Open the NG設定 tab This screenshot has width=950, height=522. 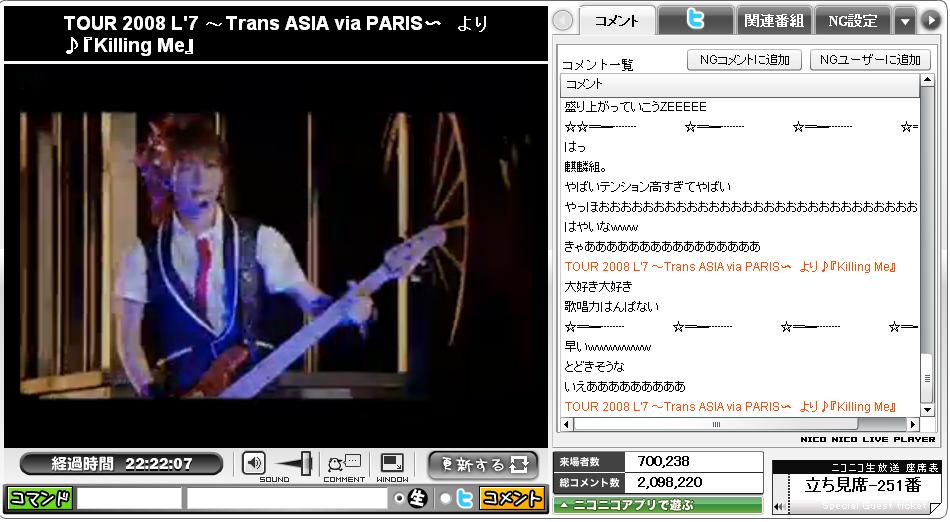coord(852,21)
